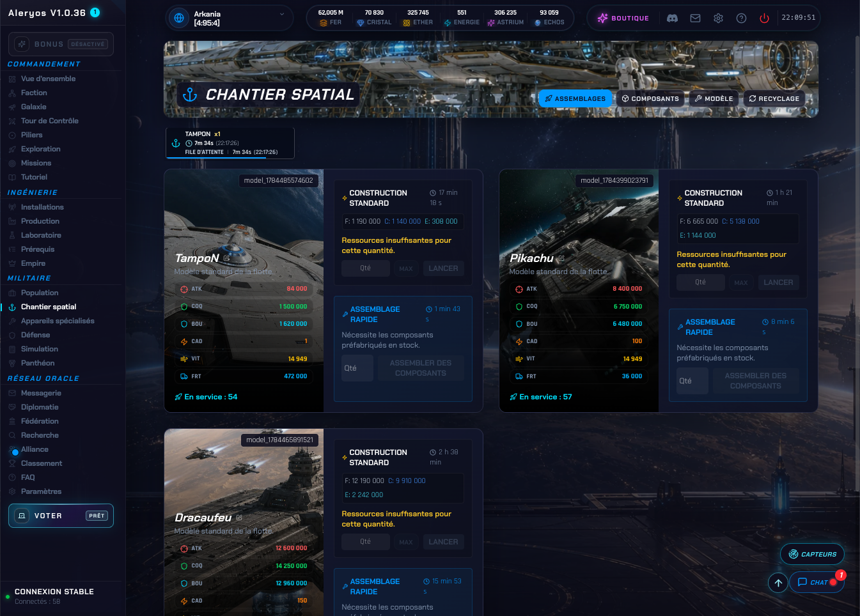Click the Tour de Contrôle sidebar icon
The height and width of the screenshot is (616, 860).
[x=12, y=121]
